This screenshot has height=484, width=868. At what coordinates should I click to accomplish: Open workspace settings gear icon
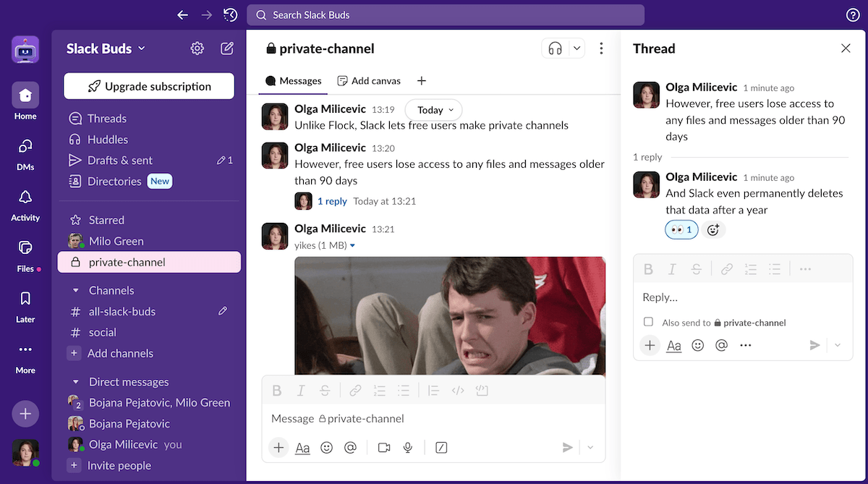pos(197,48)
